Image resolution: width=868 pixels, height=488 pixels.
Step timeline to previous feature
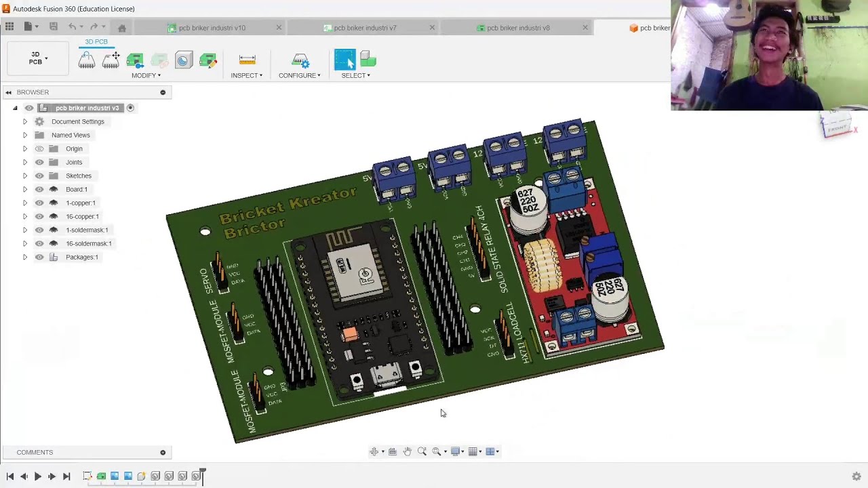pos(24,476)
